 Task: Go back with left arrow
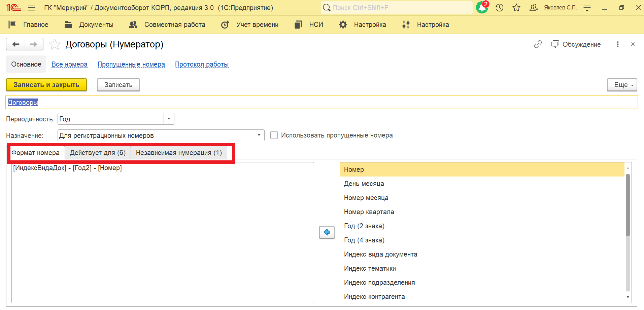coord(15,44)
